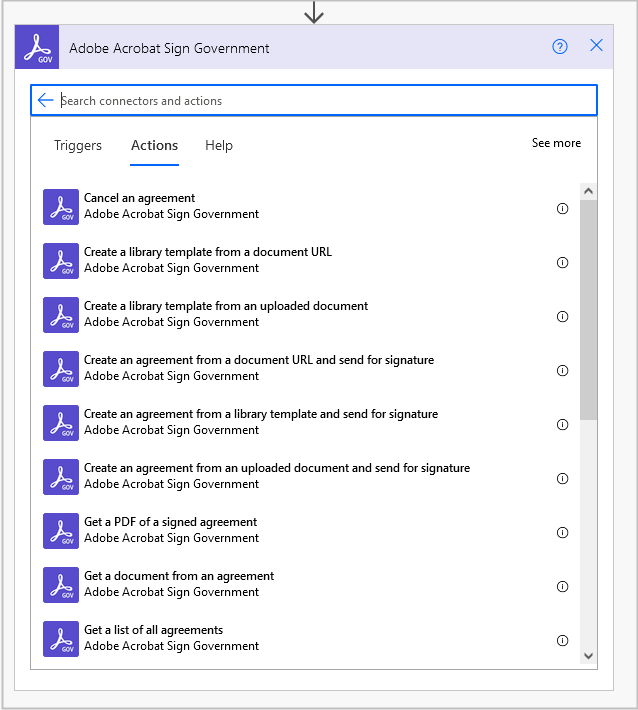Screen dimensions: 638x710
Task: Focus the Search connectors and actions field
Action: point(320,100)
